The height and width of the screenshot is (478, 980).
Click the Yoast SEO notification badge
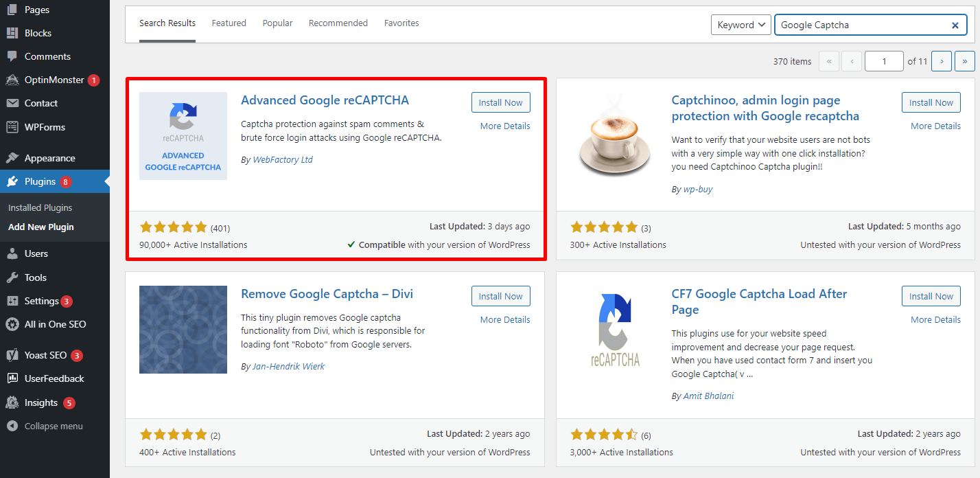pyautogui.click(x=77, y=356)
